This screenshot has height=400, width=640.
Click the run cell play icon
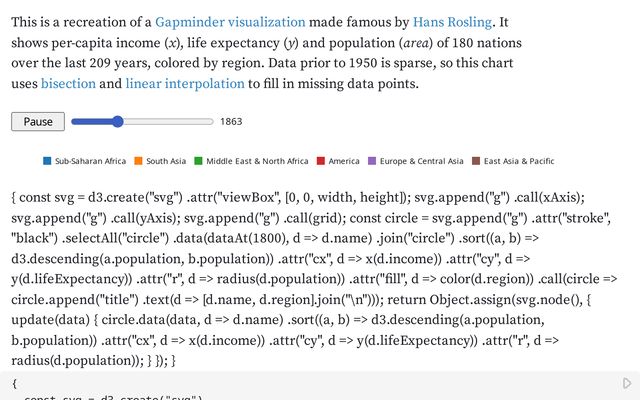(627, 383)
